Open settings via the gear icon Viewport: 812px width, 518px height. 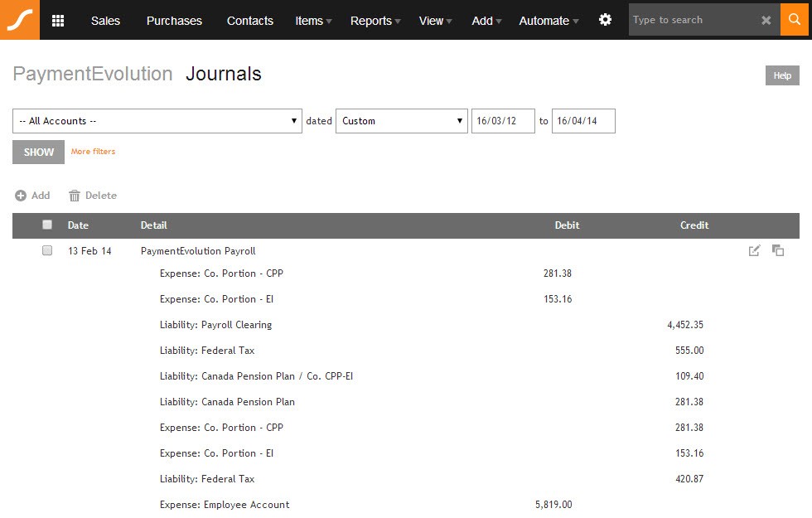605,20
